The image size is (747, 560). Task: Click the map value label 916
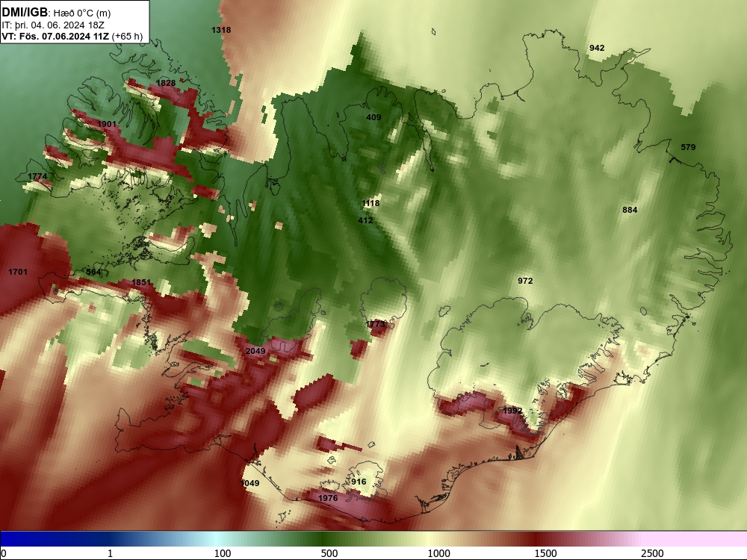pyautogui.click(x=359, y=482)
